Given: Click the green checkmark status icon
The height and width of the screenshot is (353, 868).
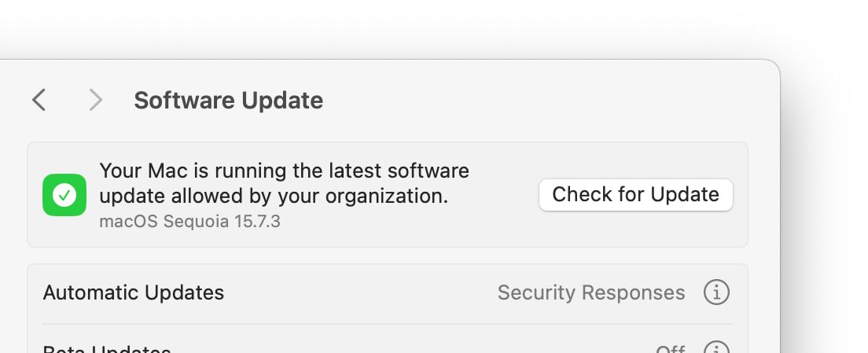Looking at the screenshot, I should 64,195.
